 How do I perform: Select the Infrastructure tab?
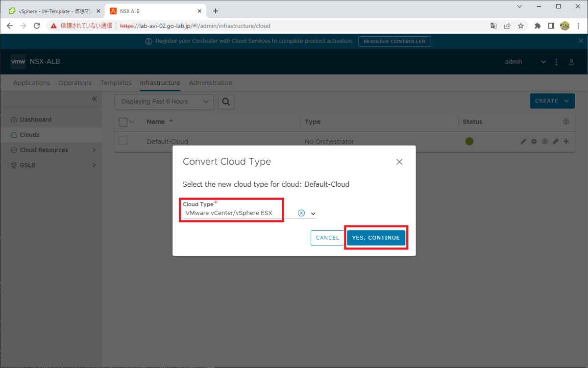[x=160, y=83]
